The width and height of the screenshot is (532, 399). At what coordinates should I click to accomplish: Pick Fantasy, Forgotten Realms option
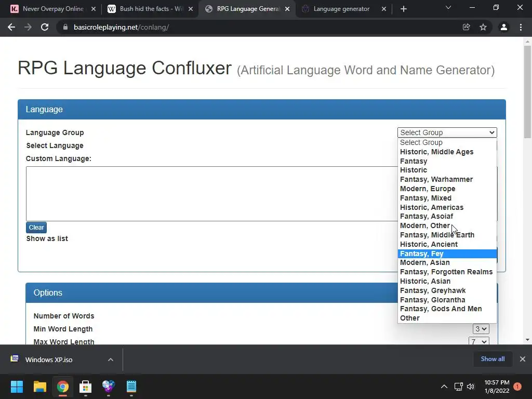tap(447, 272)
